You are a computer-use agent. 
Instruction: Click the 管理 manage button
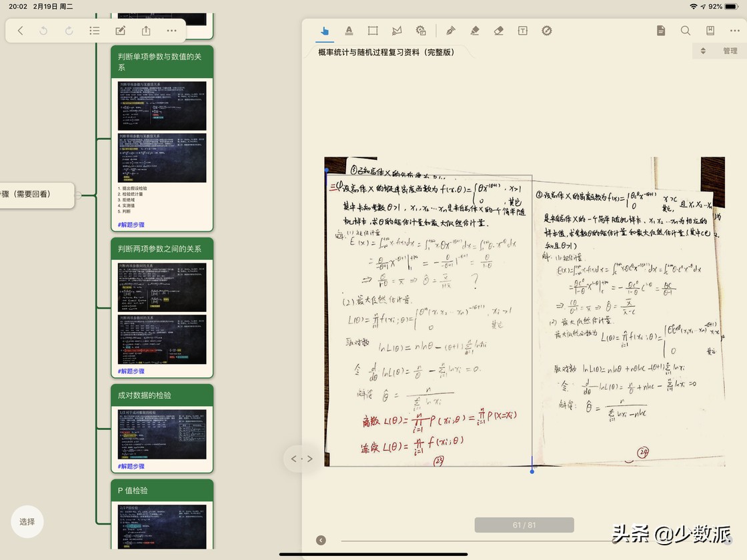[730, 51]
